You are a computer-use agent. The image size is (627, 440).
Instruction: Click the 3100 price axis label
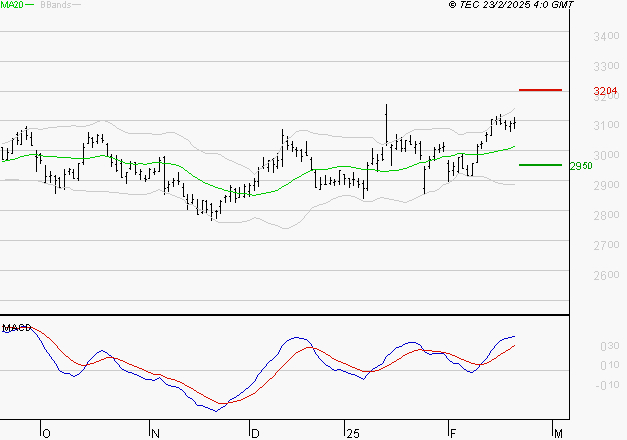point(606,126)
